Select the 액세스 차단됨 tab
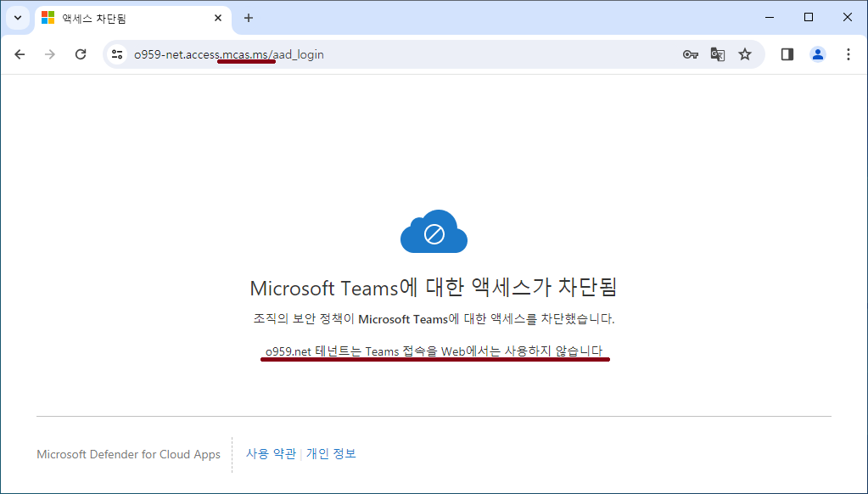 click(133, 19)
